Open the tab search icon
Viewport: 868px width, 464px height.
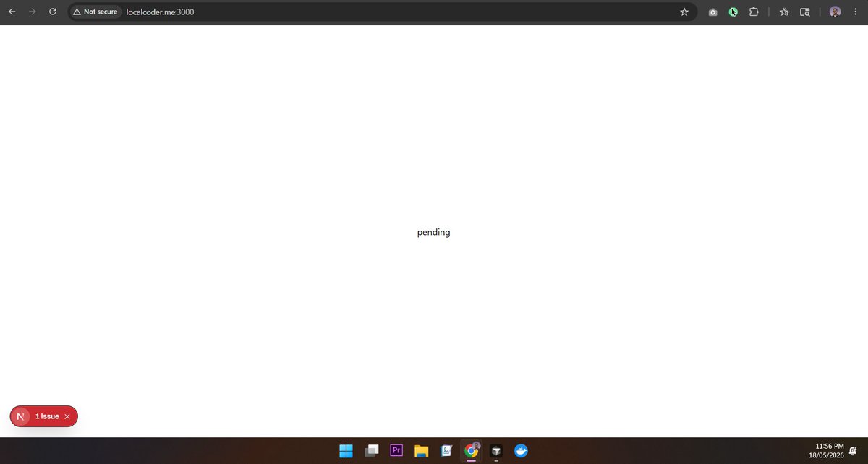[805, 12]
